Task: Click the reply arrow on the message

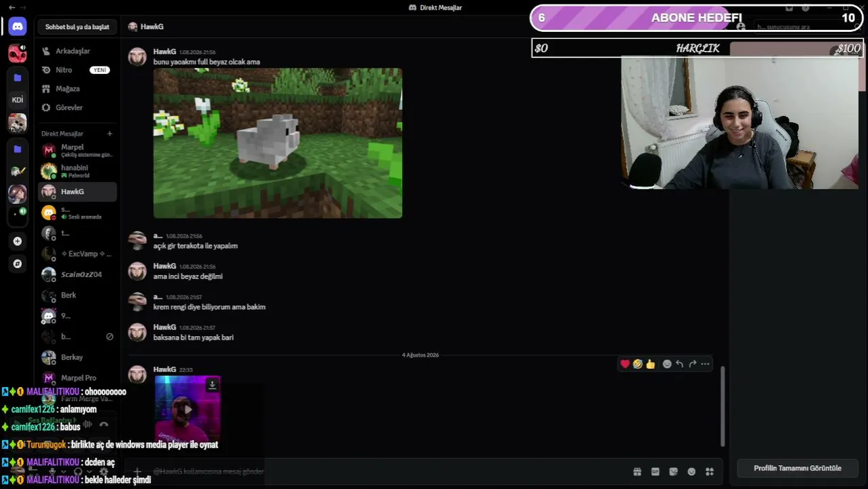Action: (x=680, y=364)
